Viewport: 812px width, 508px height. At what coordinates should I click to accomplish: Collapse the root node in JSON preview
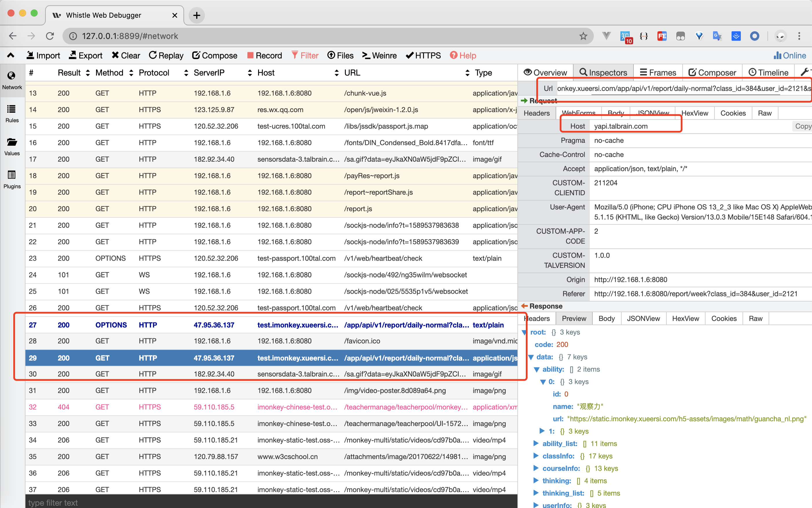pos(524,332)
